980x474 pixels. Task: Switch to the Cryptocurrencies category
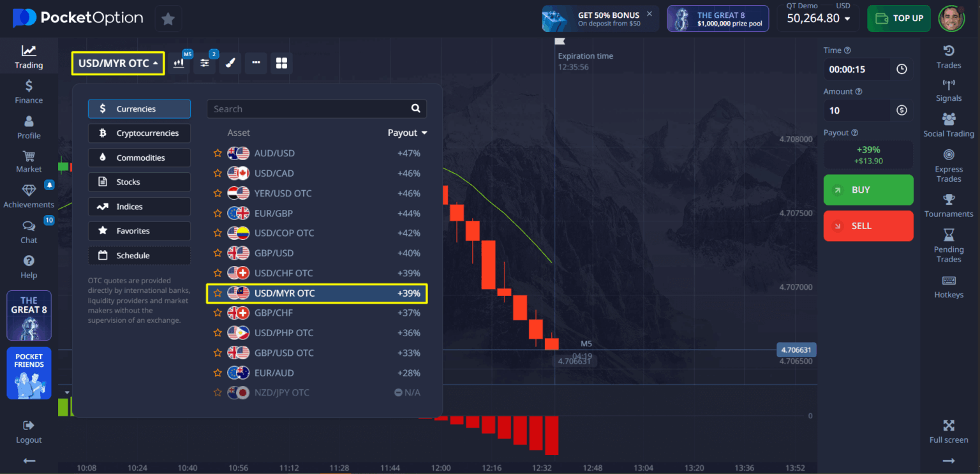pyautogui.click(x=139, y=133)
